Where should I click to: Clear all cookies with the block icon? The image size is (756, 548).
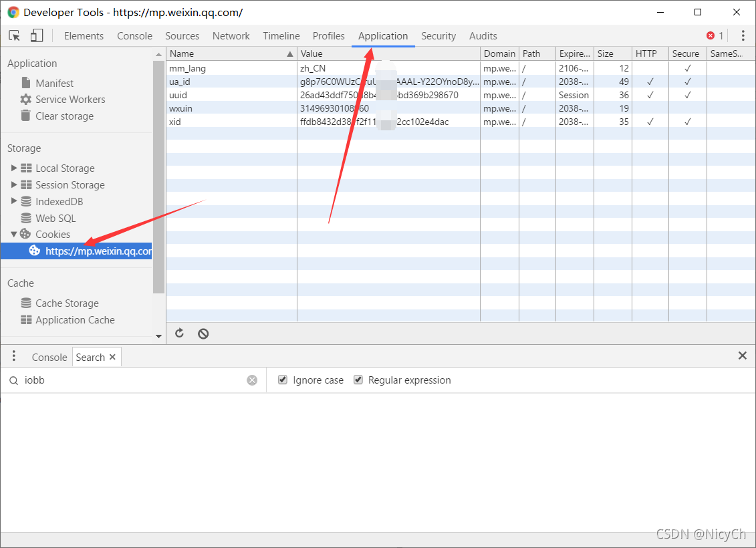[203, 333]
